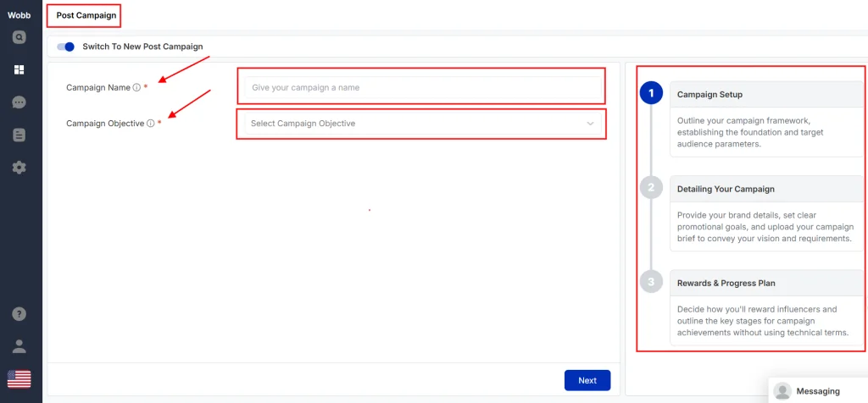This screenshot has height=403, width=868.
Task: Open the Messaging chat widget
Action: tap(817, 391)
